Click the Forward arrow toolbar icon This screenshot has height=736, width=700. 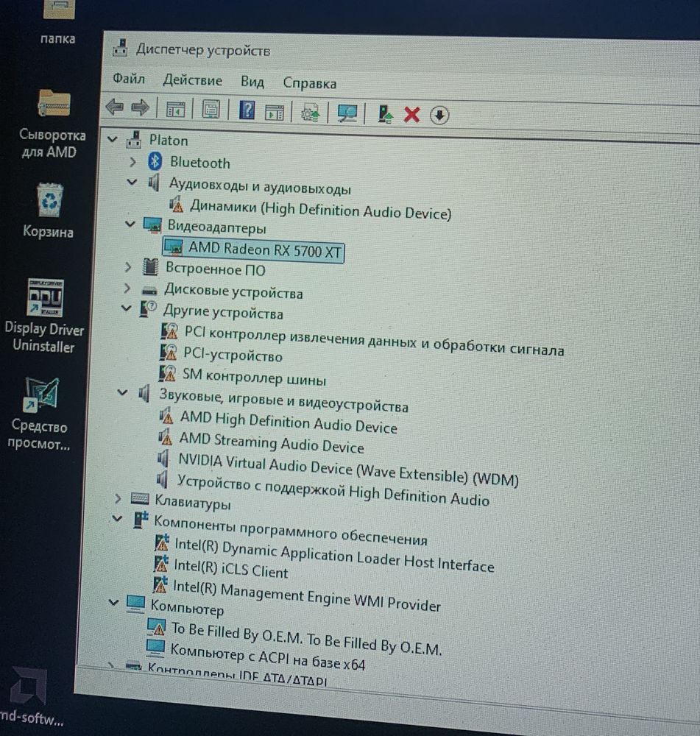pyautogui.click(x=141, y=108)
